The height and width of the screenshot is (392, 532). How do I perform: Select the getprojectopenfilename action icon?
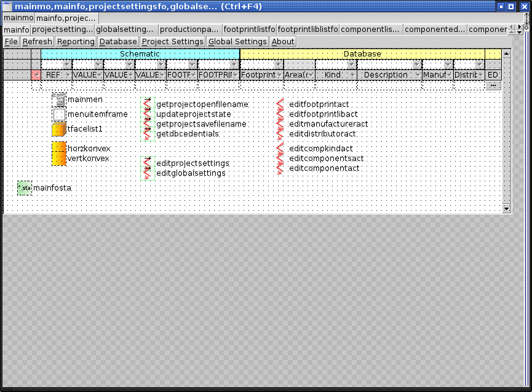147,104
